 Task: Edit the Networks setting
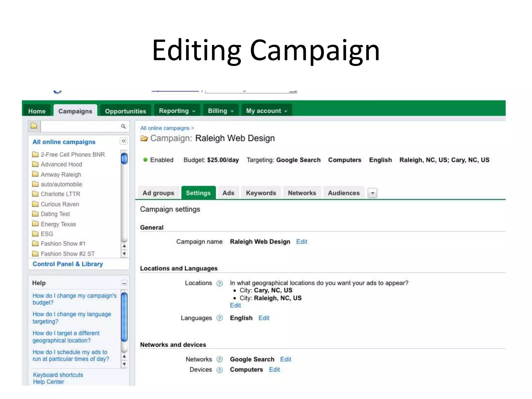click(x=286, y=359)
